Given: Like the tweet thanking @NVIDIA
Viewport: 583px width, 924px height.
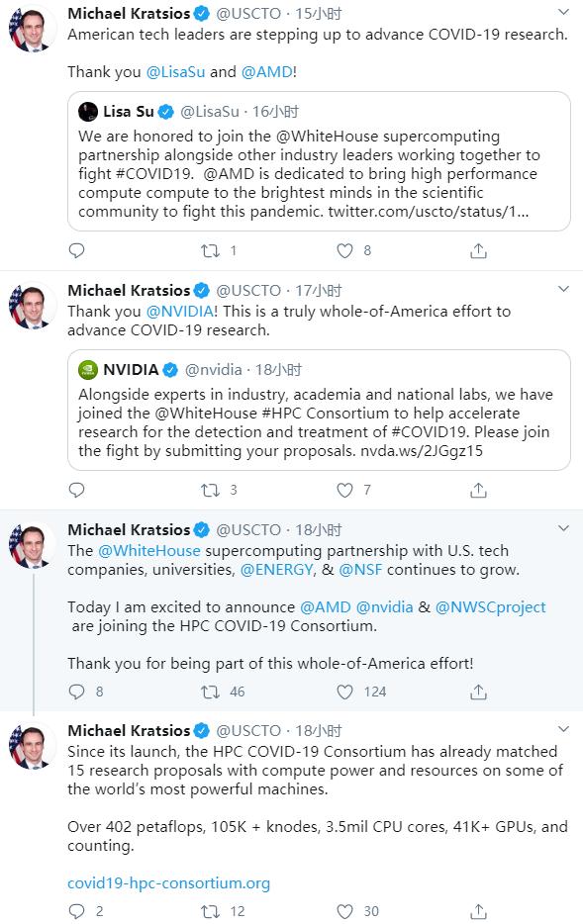Looking at the screenshot, I should [x=344, y=491].
